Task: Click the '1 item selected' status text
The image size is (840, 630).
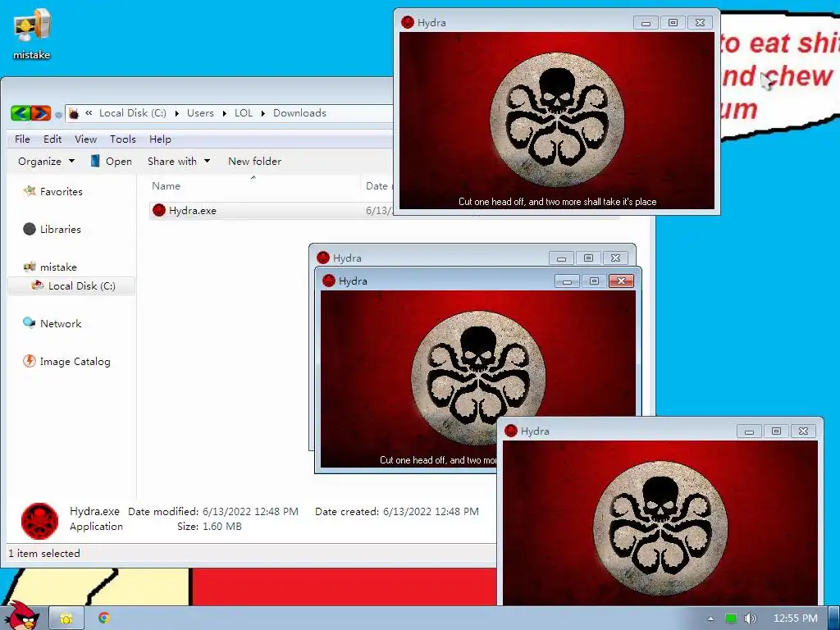Action: tap(44, 554)
